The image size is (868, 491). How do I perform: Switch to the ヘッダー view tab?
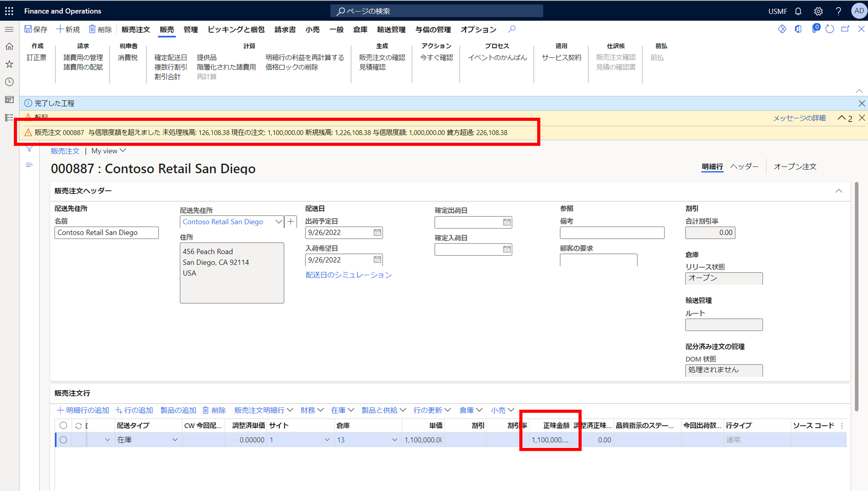744,167
